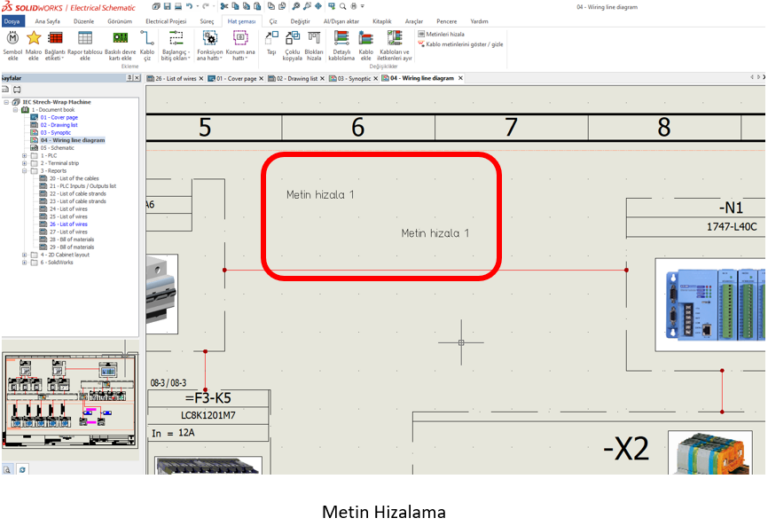Expand the 1 - PLC folder
Image resolution: width=768 pixels, height=526 pixels.
coord(25,156)
